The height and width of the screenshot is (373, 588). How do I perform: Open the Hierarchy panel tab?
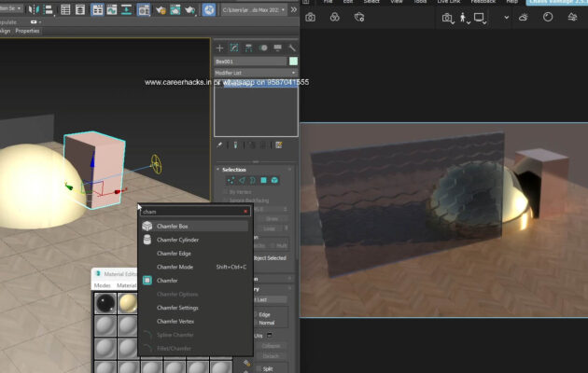tap(249, 48)
